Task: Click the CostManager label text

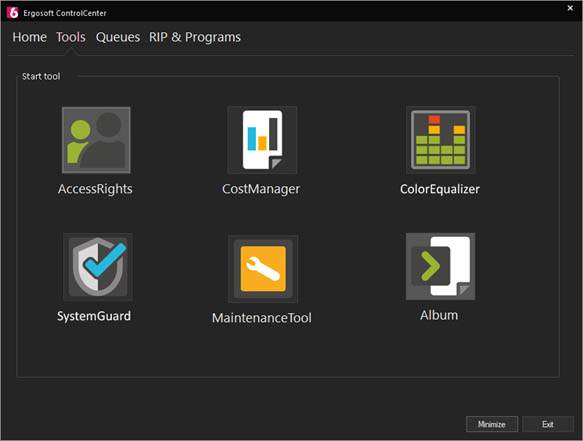Action: click(261, 189)
